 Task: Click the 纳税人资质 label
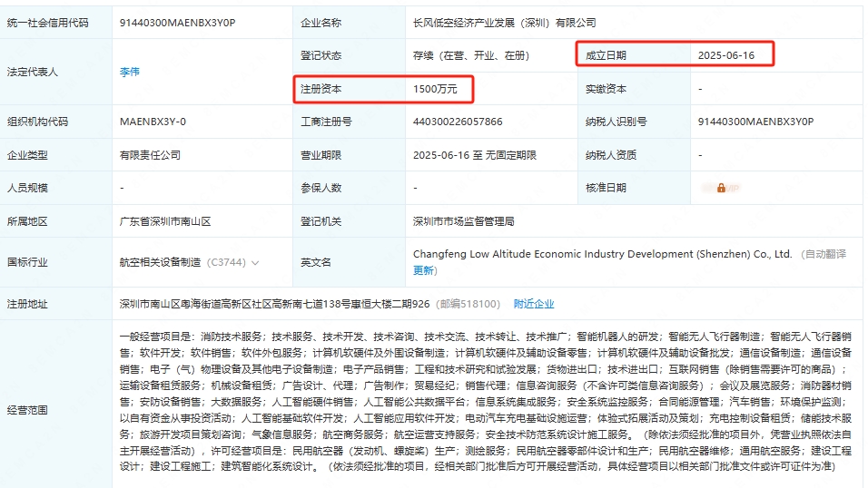point(610,155)
